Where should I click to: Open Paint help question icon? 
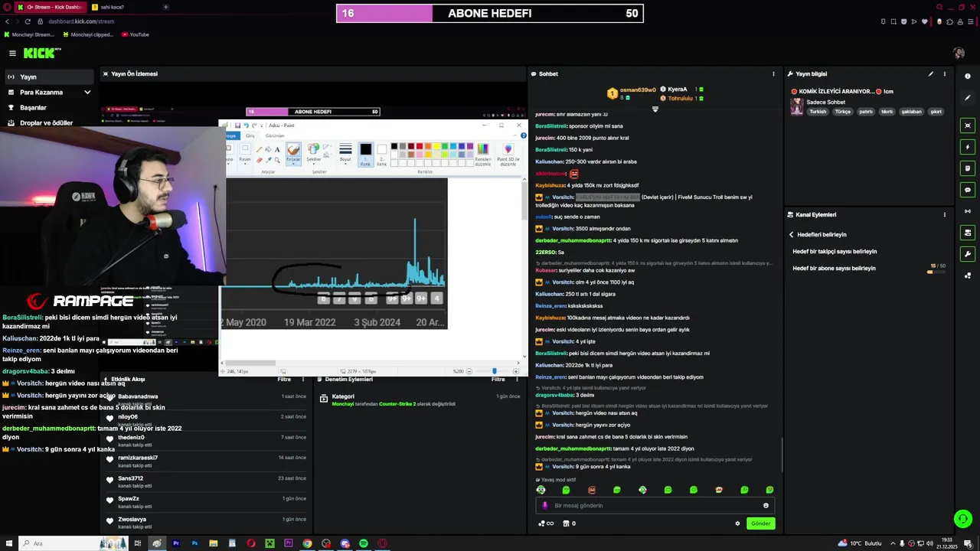pos(523,135)
